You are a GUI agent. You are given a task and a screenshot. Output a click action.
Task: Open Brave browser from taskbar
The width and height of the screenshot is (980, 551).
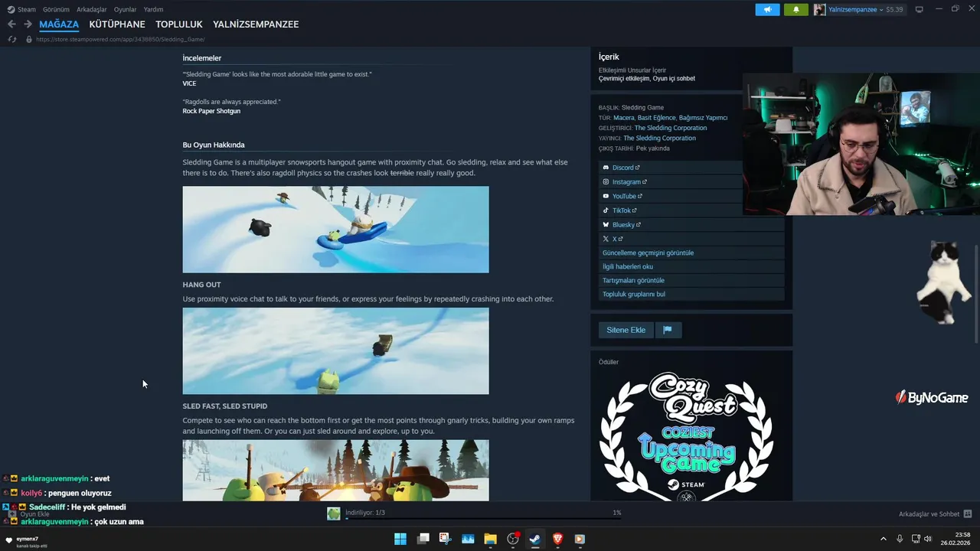coord(557,539)
